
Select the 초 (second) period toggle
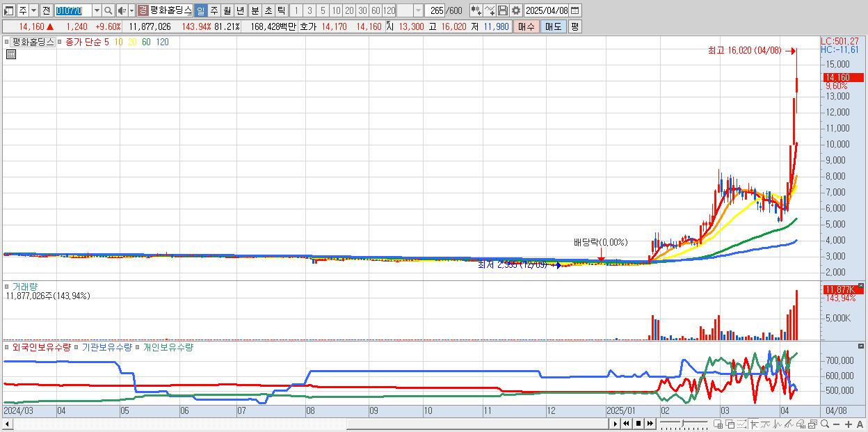pyautogui.click(x=268, y=10)
